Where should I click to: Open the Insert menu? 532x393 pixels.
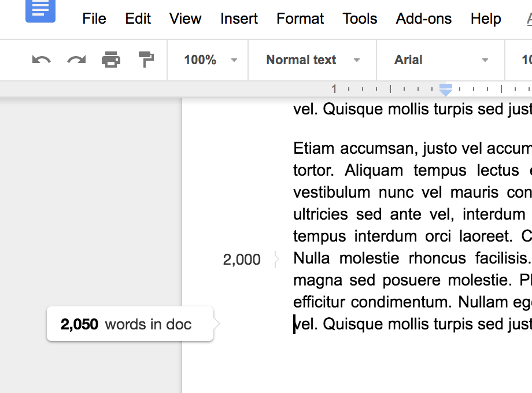(x=239, y=18)
